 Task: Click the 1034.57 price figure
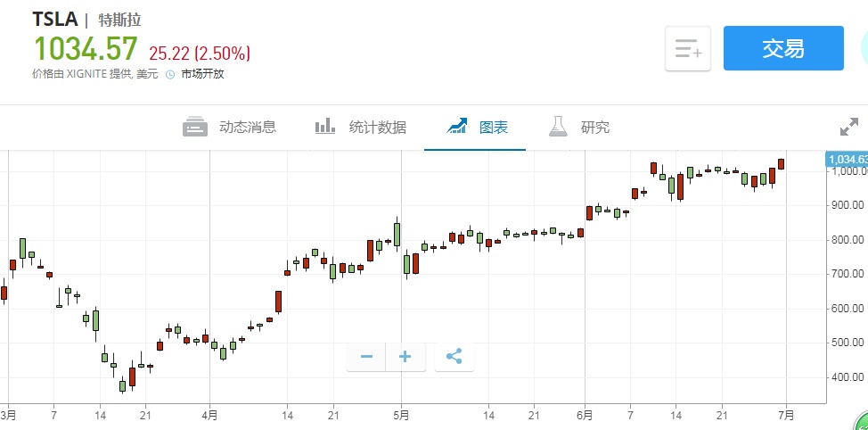click(86, 48)
